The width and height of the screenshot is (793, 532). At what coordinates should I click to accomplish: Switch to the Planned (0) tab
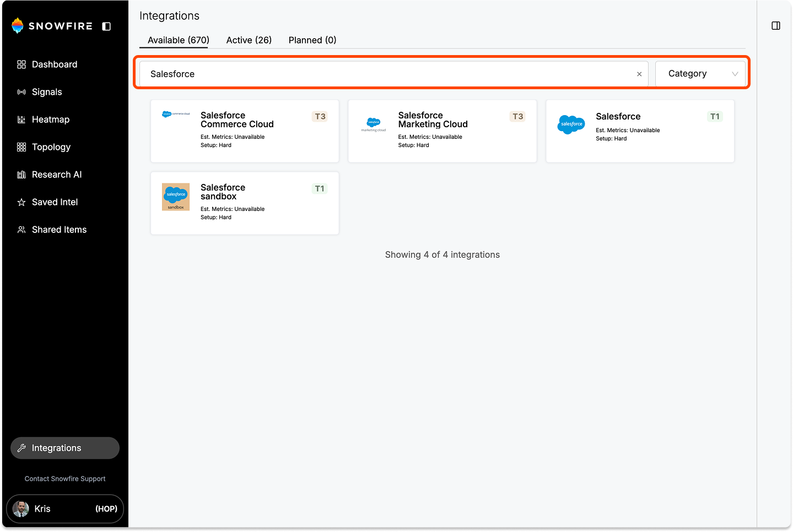pyautogui.click(x=312, y=40)
